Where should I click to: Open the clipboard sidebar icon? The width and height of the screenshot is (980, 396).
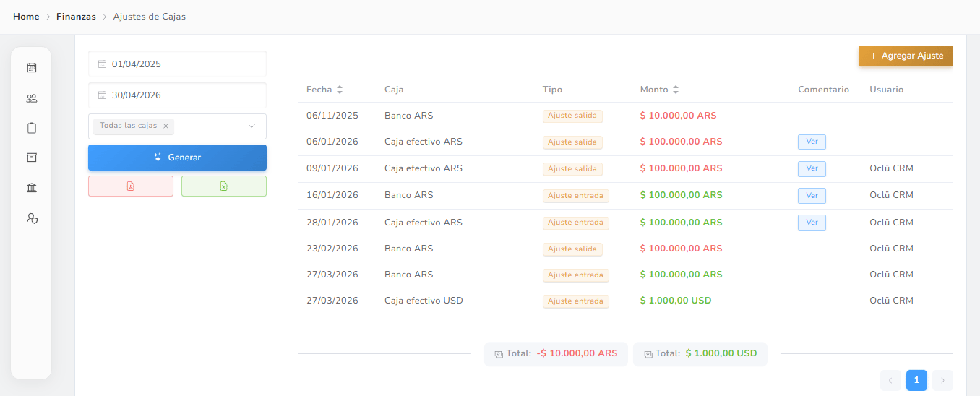pyautogui.click(x=31, y=128)
